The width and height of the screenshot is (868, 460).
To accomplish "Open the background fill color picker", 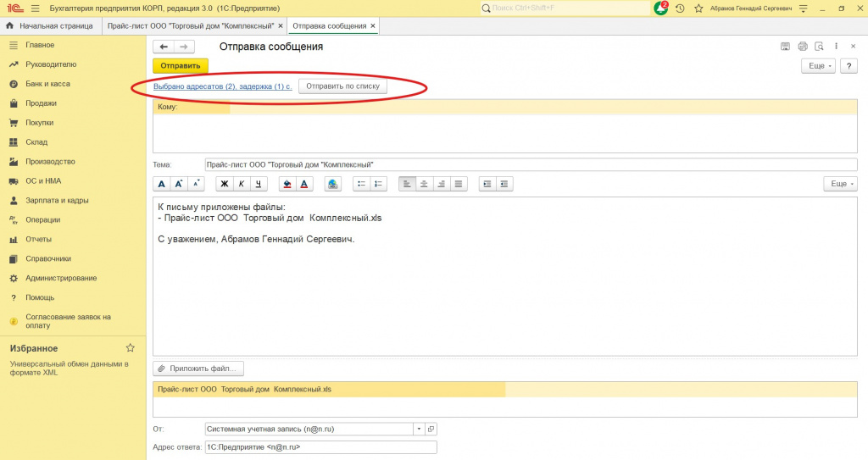I will click(x=287, y=184).
